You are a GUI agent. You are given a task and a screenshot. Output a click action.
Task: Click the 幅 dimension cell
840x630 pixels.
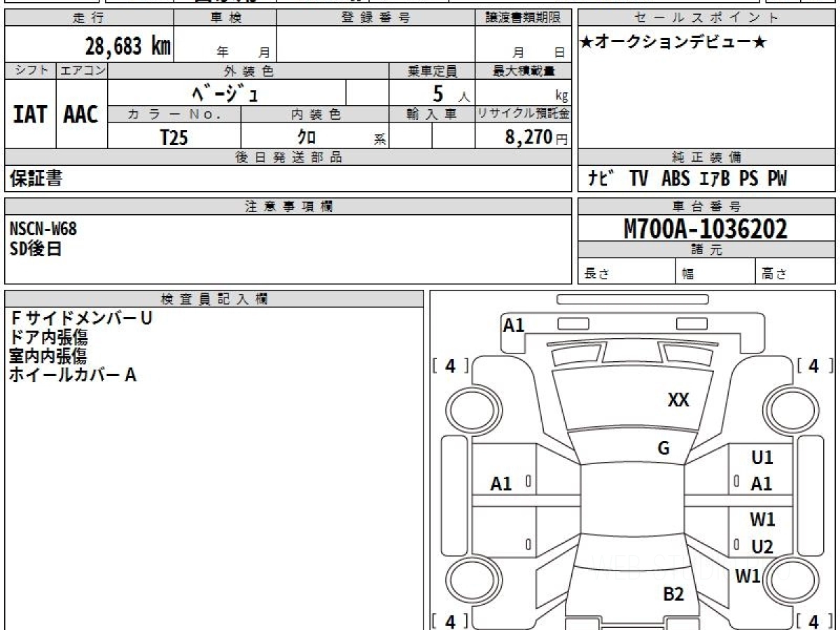715,272
